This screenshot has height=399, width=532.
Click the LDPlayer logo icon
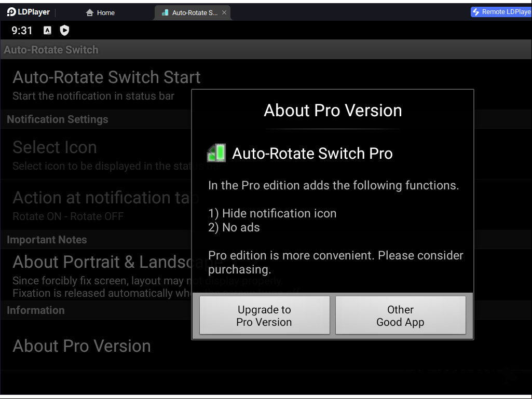(x=11, y=12)
